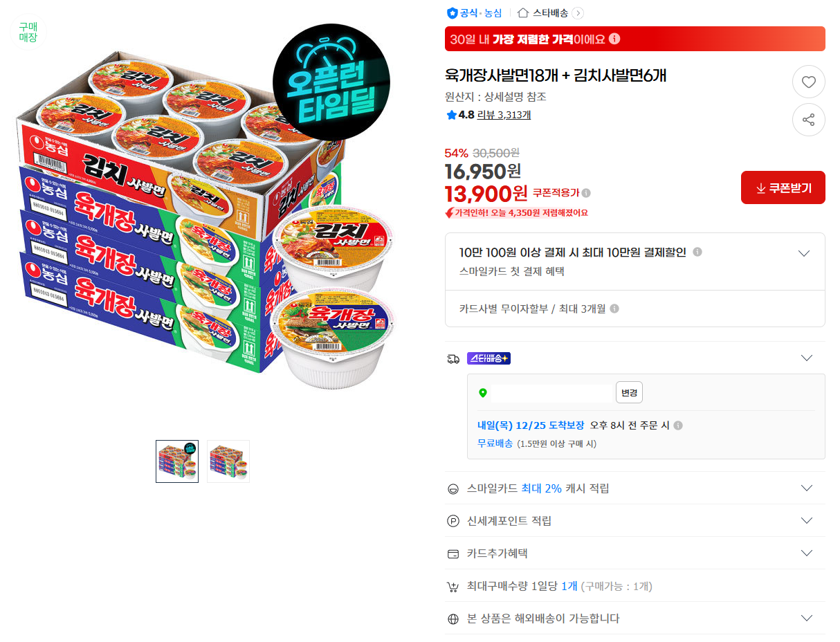Click the red 쿠폰받기 coupon button
The height and width of the screenshot is (642, 840).
[x=783, y=187]
